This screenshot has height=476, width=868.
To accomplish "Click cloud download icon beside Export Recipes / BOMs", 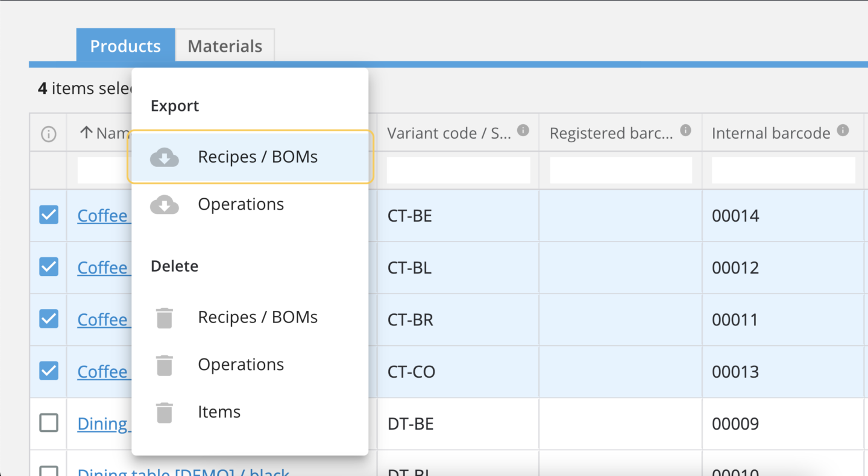I will (x=164, y=157).
